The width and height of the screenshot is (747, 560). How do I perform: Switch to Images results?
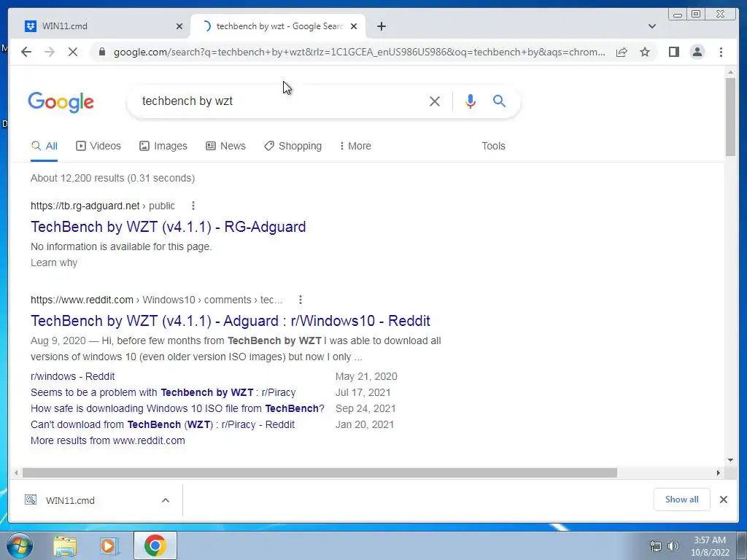tap(163, 146)
